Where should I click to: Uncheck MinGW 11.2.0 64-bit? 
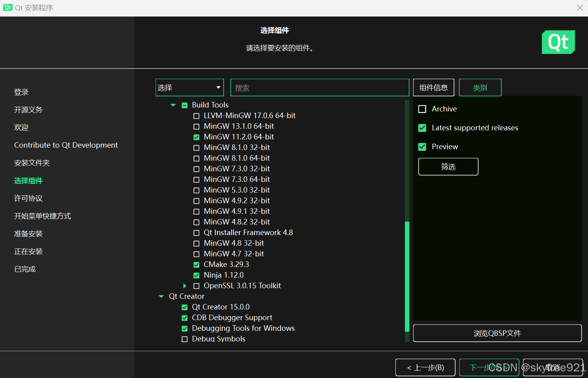[197, 137]
